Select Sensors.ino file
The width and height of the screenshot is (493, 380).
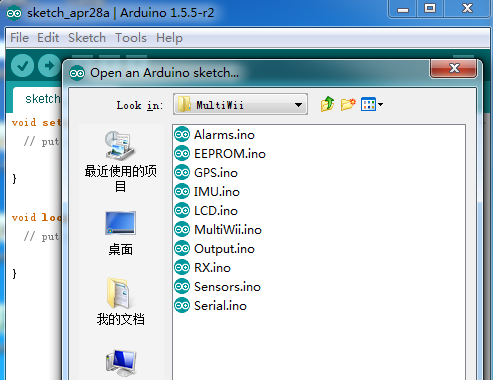coord(217,287)
